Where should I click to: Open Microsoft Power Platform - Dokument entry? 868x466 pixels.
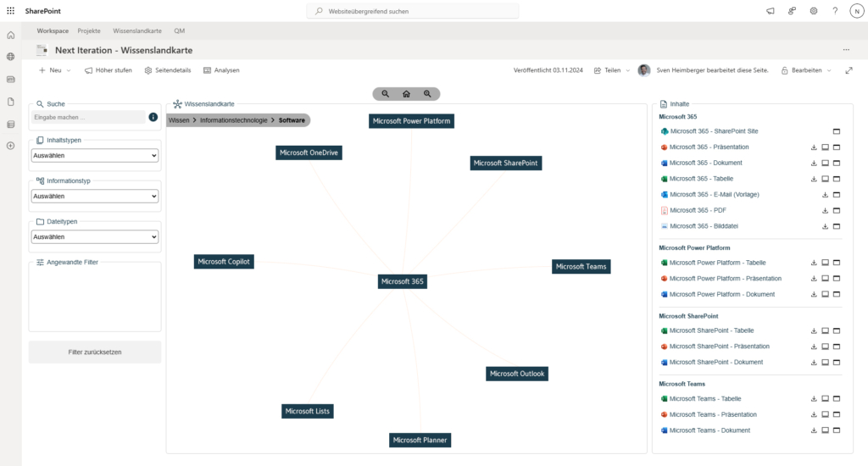(x=722, y=295)
